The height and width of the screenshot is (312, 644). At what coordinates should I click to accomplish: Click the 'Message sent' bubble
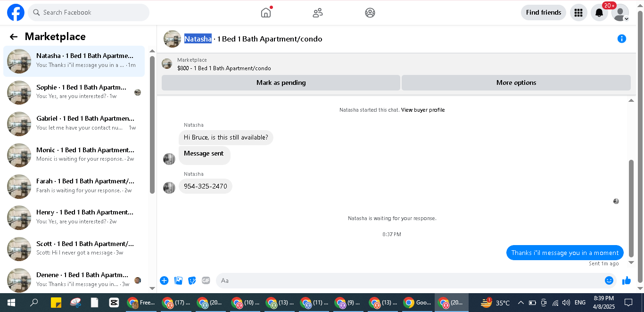pos(204,155)
